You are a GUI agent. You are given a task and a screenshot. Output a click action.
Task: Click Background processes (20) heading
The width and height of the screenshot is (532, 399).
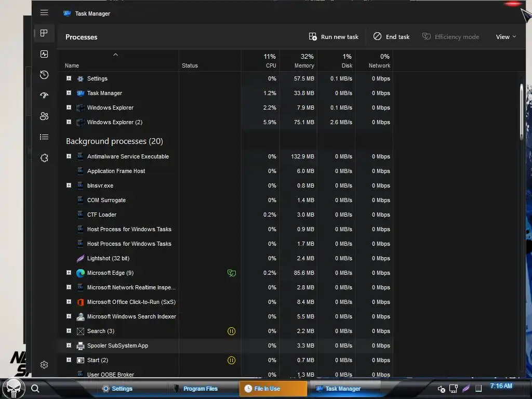pyautogui.click(x=114, y=141)
